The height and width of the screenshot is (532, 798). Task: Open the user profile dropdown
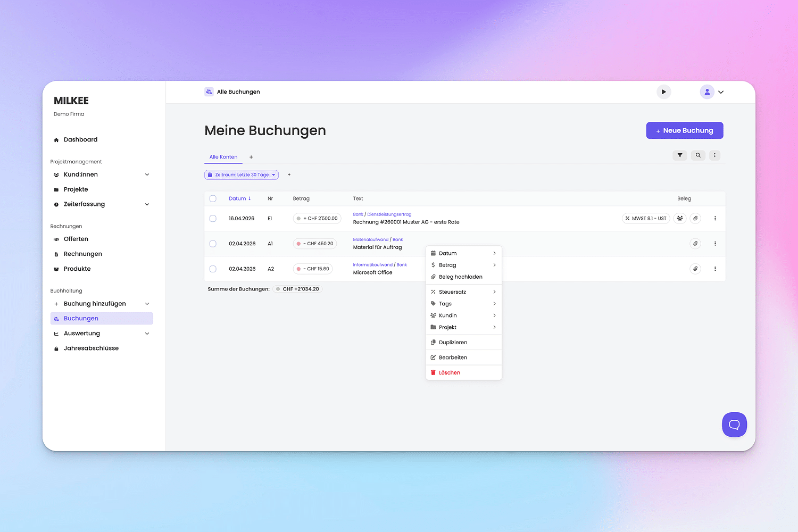pos(712,92)
